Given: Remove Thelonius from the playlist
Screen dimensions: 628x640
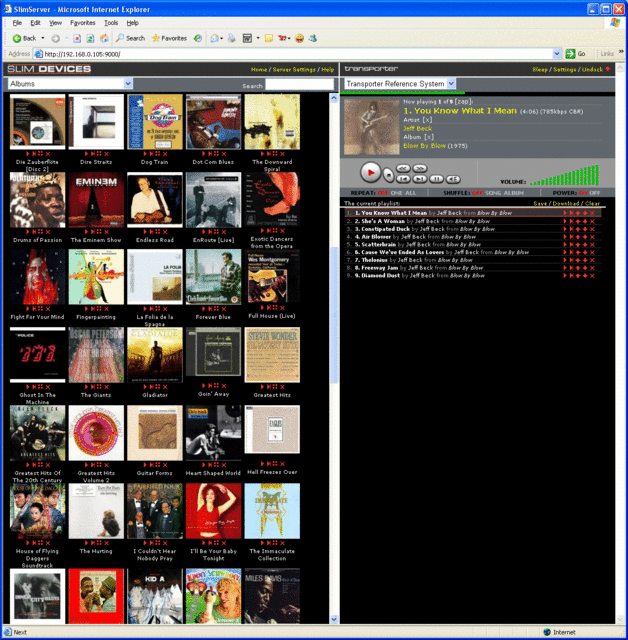Looking at the screenshot, I should pos(592,260).
